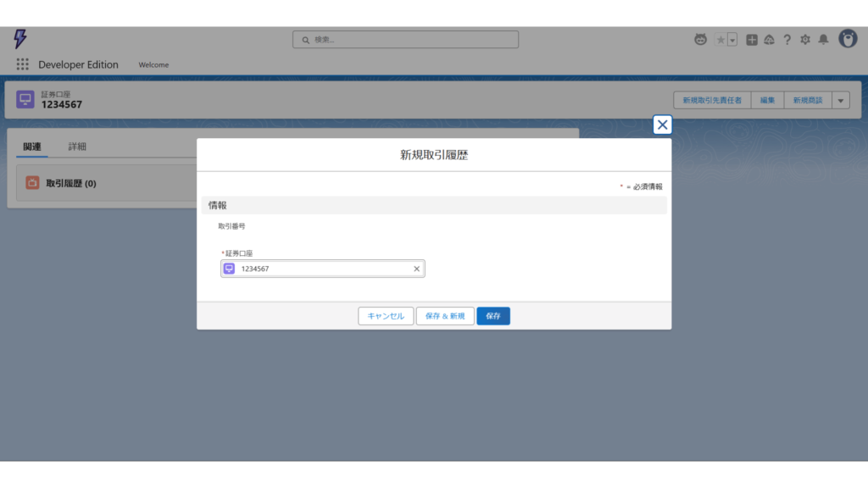This screenshot has width=868, height=488.
Task: Click the 1234567 record title
Action: click(x=61, y=104)
